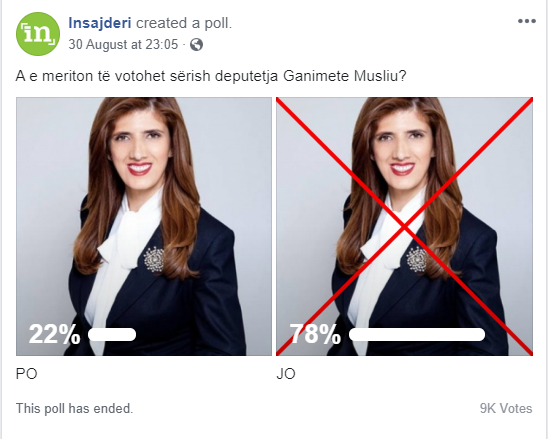Image resolution: width=548 pixels, height=439 pixels.
Task: Click the center of the red X
Action: coord(404,227)
